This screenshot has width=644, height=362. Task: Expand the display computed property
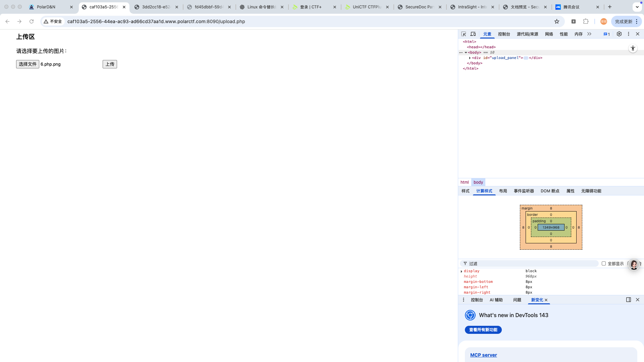click(x=462, y=271)
